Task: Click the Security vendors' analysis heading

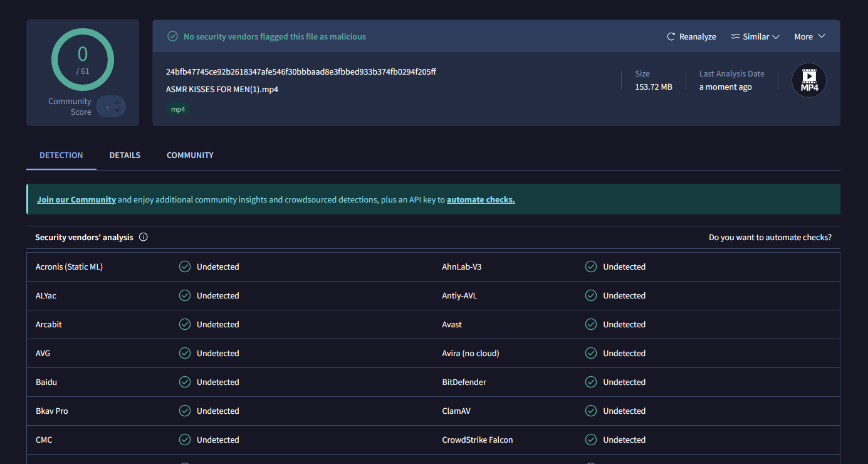Action: click(x=84, y=237)
